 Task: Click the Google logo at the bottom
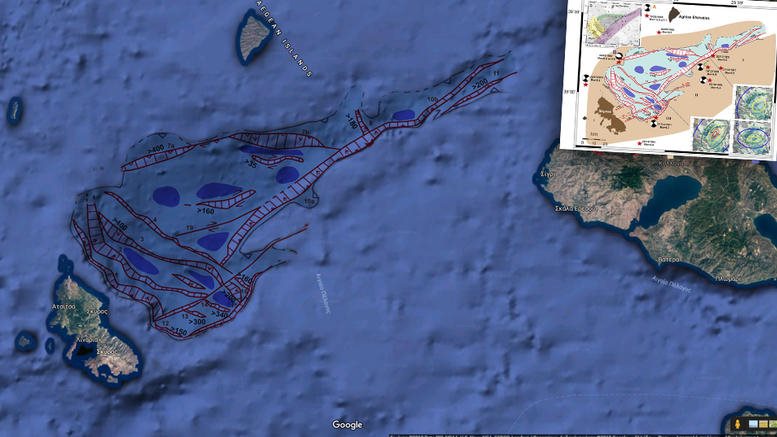click(x=347, y=425)
